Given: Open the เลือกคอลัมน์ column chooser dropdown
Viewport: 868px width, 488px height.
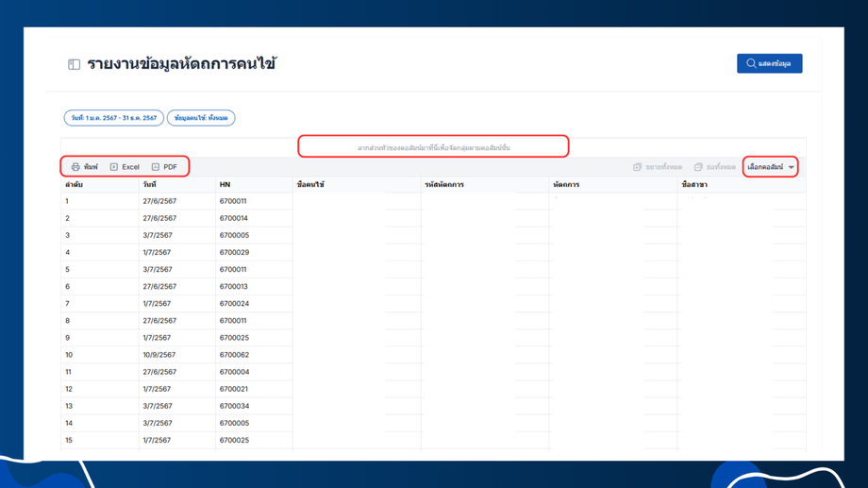Looking at the screenshot, I should [770, 167].
